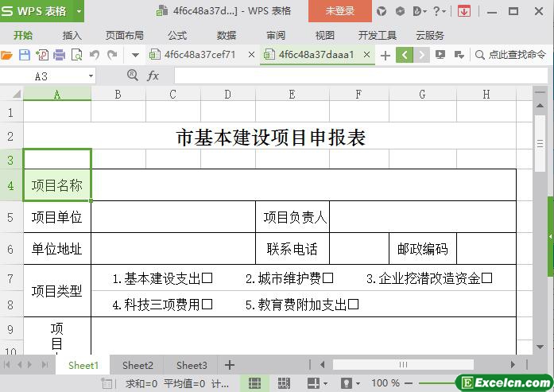
Task: Go to previous document tab arrow
Action: pos(405,55)
